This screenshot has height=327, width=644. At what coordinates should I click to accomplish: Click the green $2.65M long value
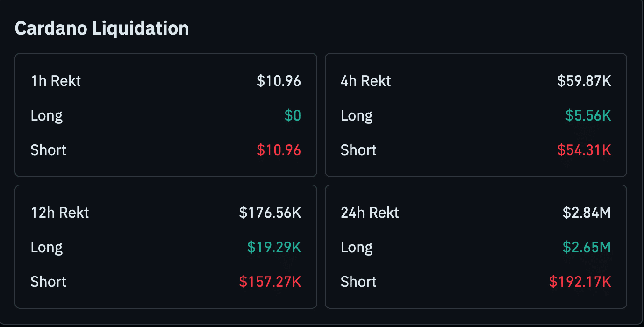[587, 247]
